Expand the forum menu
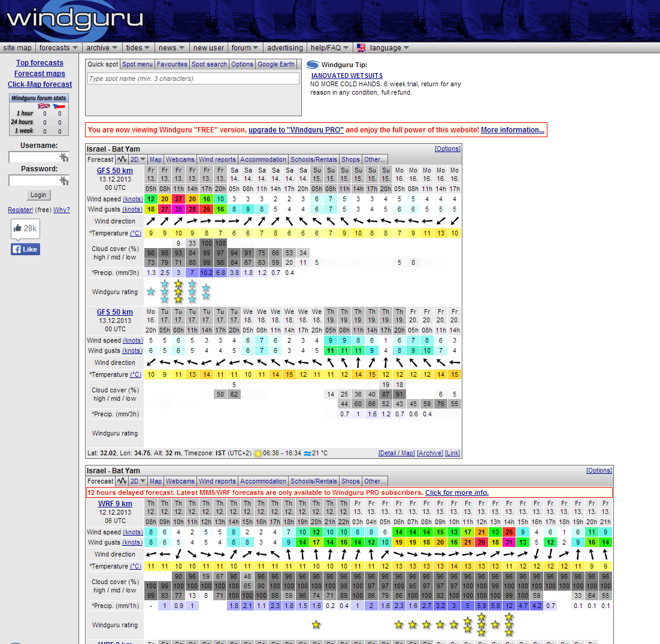Viewport: 660px width, 644px height. coord(244,48)
